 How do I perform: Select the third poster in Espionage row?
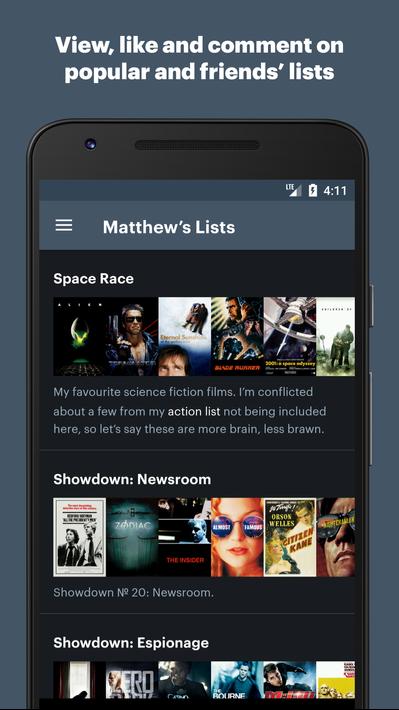coord(185,681)
